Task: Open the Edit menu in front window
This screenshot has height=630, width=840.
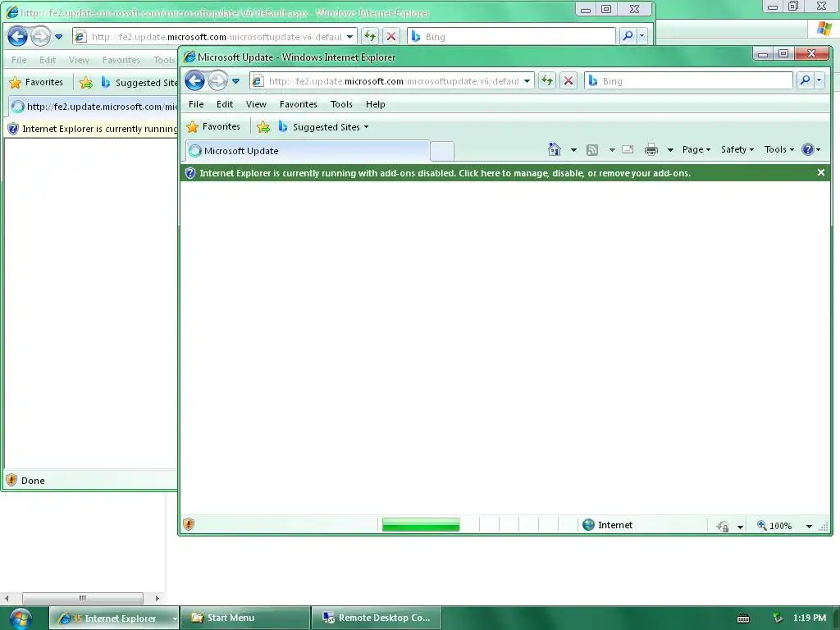Action: click(225, 104)
